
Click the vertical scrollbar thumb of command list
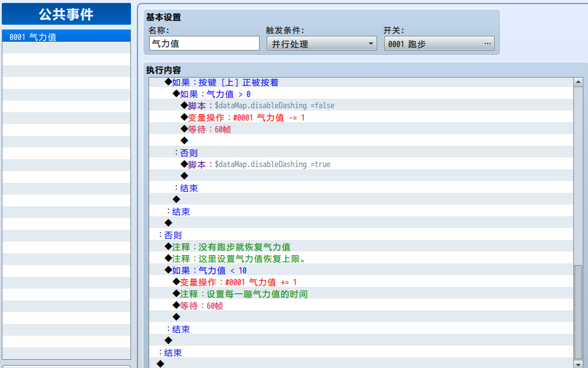point(578,312)
